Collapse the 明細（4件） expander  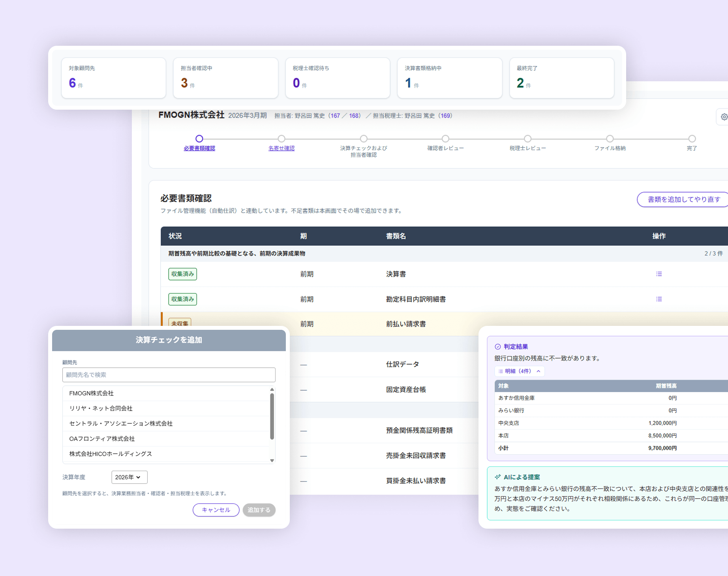click(x=520, y=371)
